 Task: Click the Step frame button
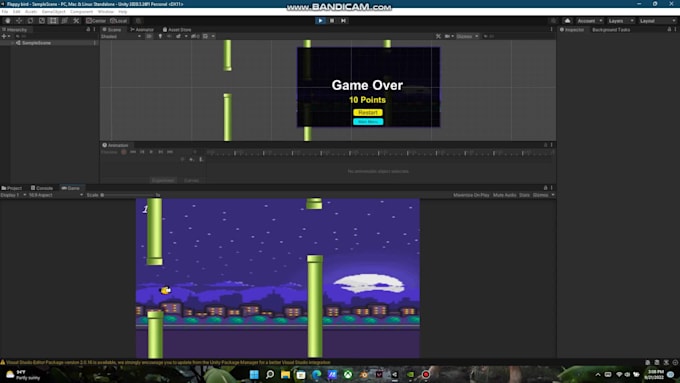click(343, 20)
